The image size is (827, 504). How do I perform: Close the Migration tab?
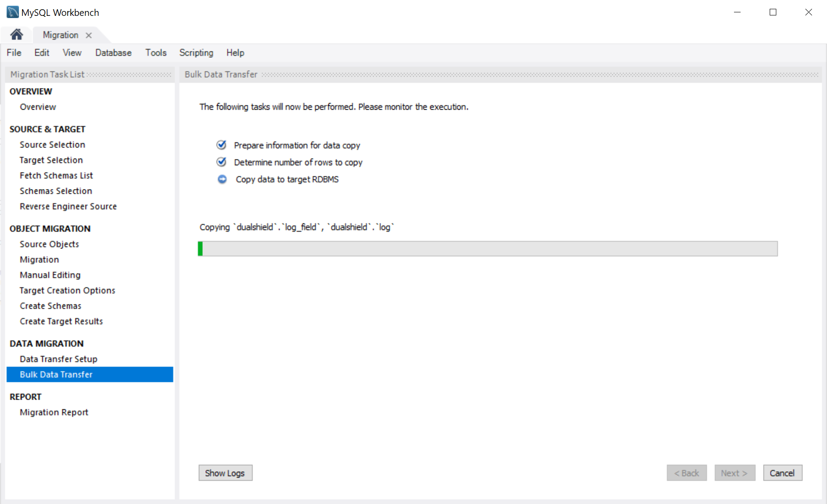tap(89, 35)
